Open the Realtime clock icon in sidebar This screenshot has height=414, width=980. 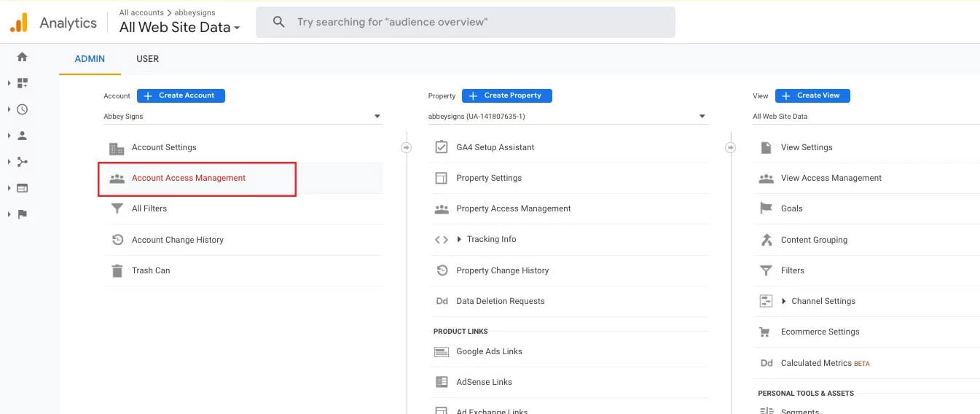tap(22, 109)
